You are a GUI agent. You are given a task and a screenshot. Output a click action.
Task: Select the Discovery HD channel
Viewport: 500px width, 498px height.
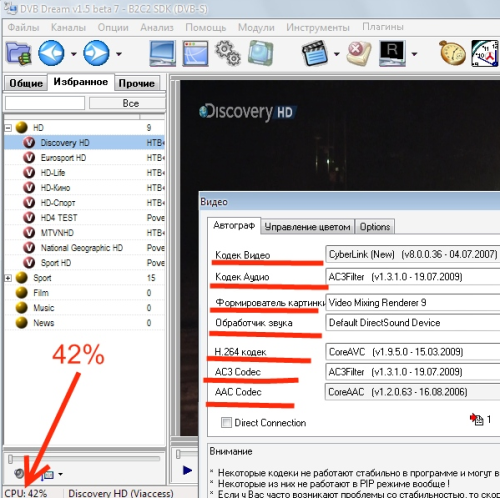[85, 143]
